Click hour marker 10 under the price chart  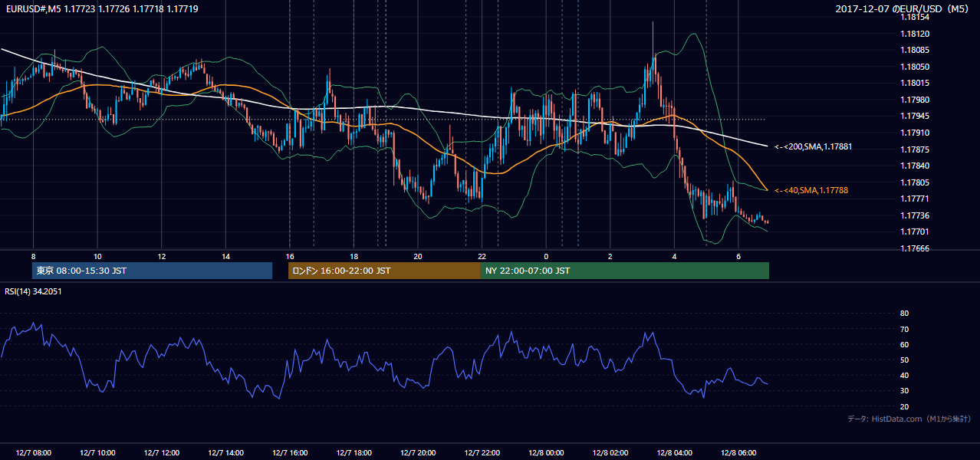point(97,256)
